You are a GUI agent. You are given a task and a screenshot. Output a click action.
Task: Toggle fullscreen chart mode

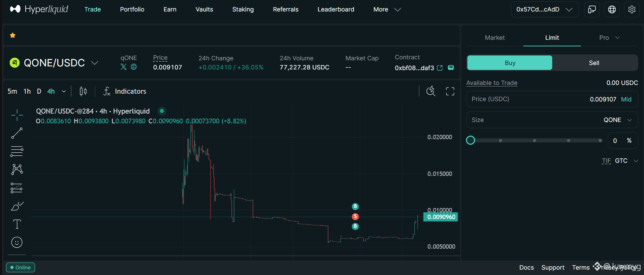point(450,91)
